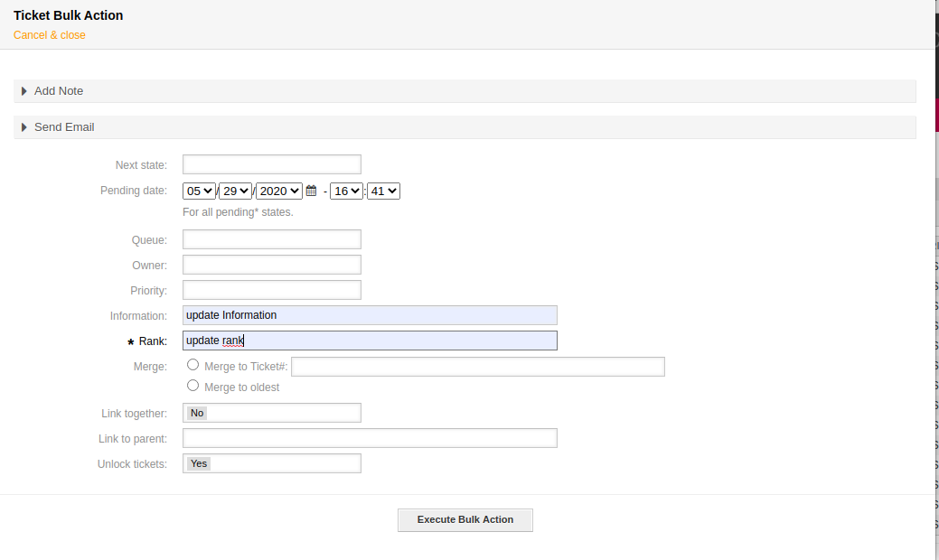This screenshot has height=560, width=939.
Task: Select the Queue input field
Action: tap(271, 238)
